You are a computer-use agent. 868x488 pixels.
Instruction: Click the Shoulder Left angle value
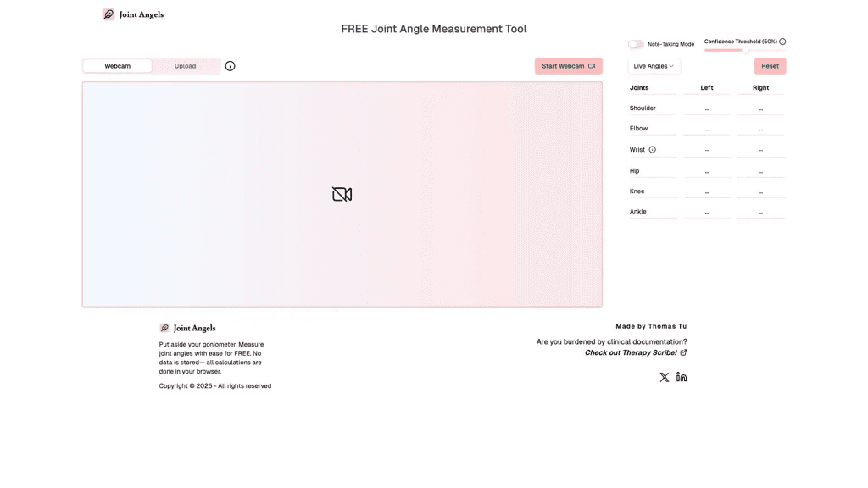coord(707,109)
